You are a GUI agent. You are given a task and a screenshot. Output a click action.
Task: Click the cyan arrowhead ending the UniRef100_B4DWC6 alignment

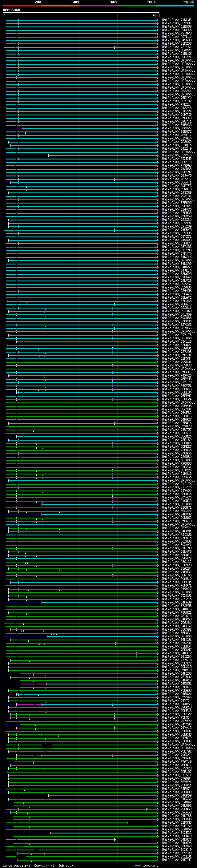115,840
